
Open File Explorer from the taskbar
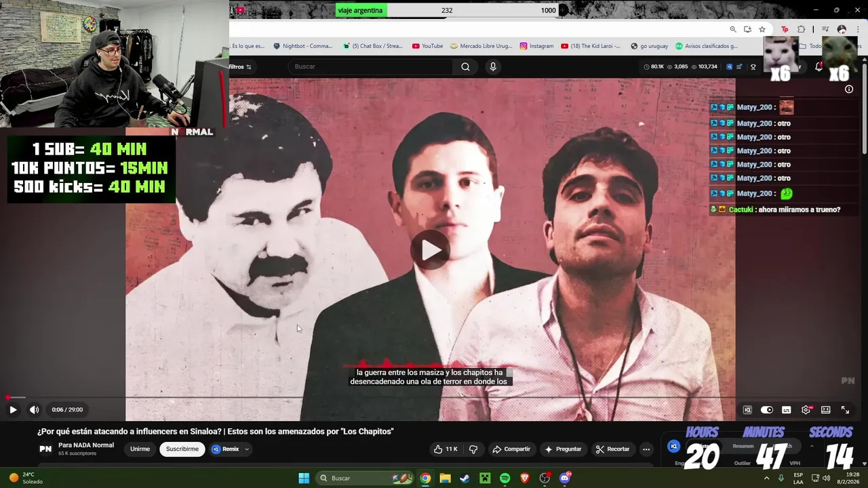click(445, 478)
